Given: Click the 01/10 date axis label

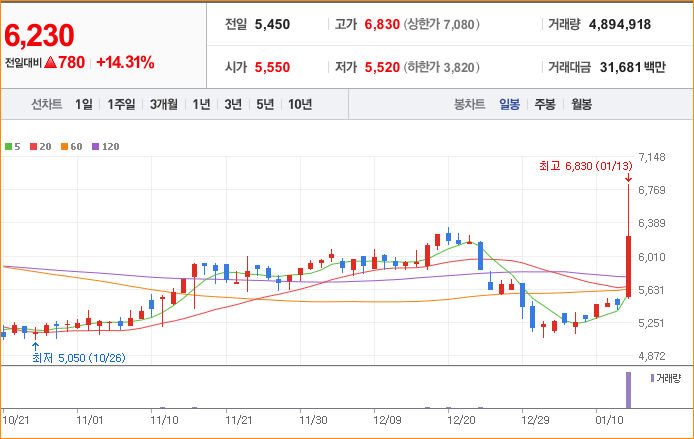Looking at the screenshot, I should point(609,420).
